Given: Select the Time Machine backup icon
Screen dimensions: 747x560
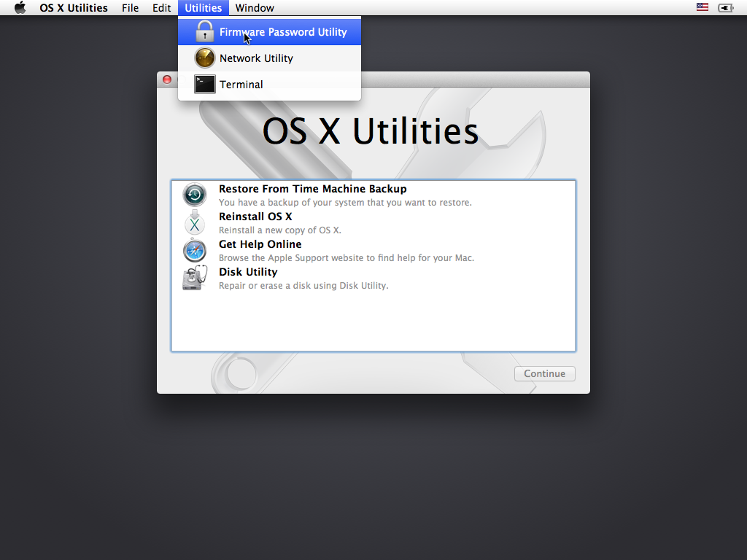Looking at the screenshot, I should tap(195, 195).
